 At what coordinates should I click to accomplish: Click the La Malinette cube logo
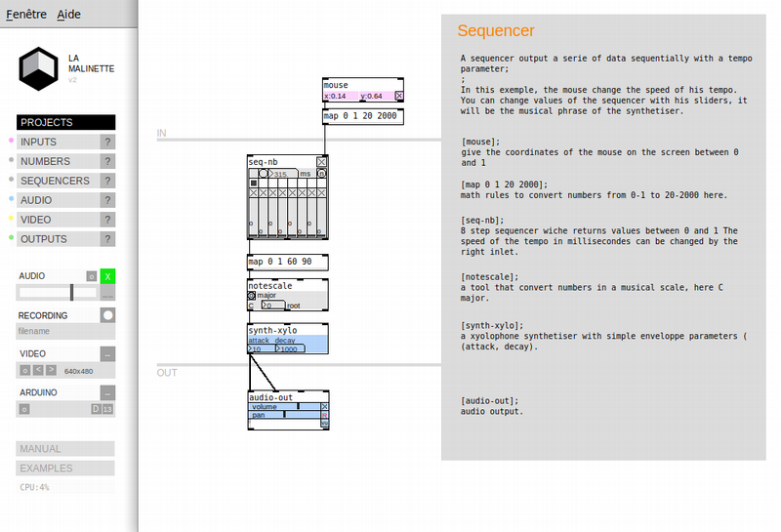[x=38, y=68]
